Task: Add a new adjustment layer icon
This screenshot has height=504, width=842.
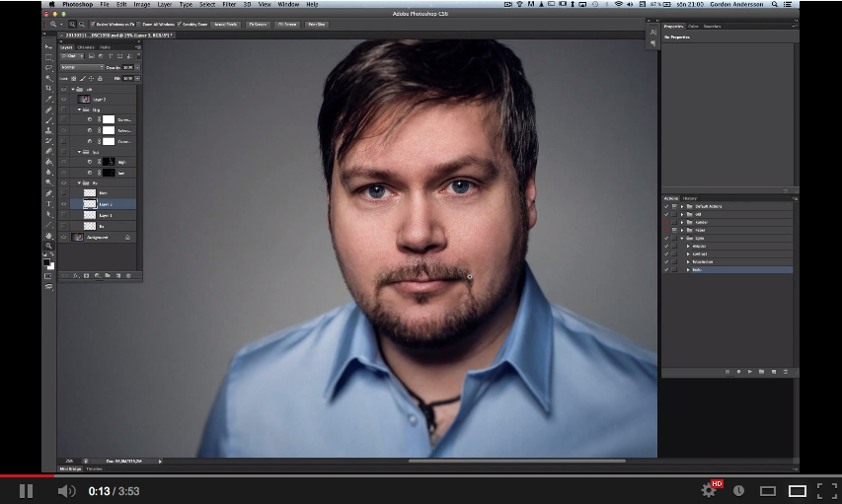Action: pos(97,275)
